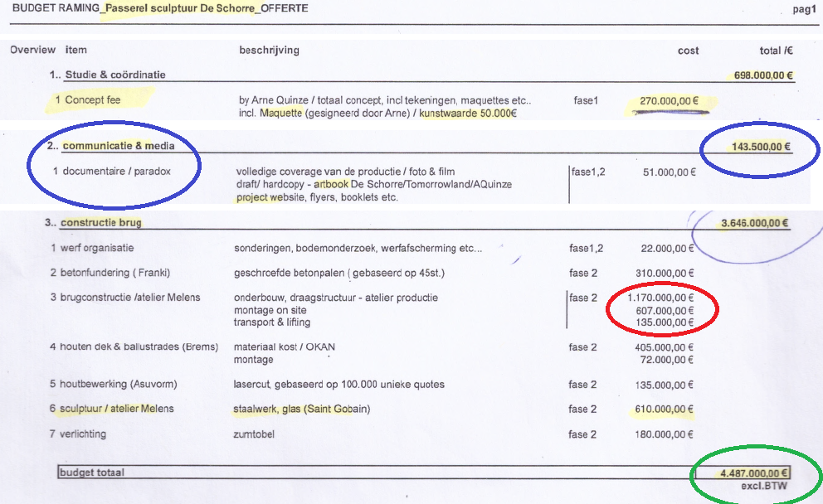Select the verlichting line item
This screenshot has width=823, height=504.
82,434
